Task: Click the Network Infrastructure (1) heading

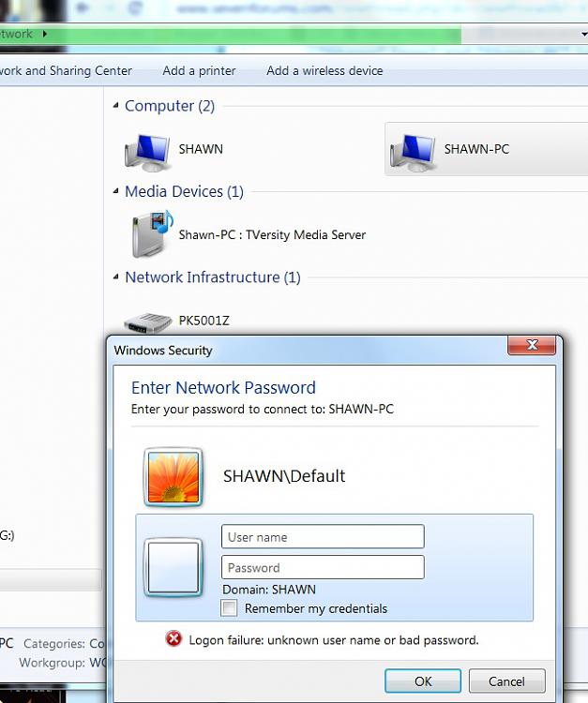Action: (x=213, y=277)
